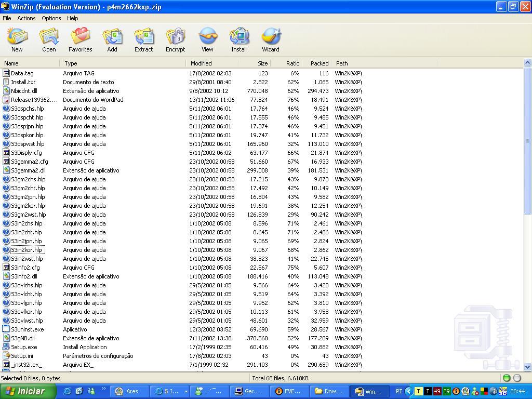Expand hidden system tray icons arrow
532x399 pixels.
409,391
